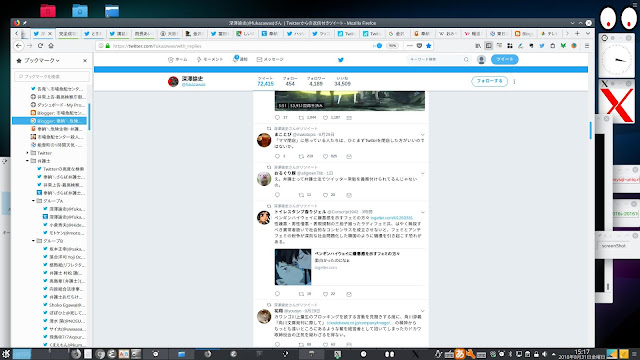Image resolution: width=640 pixels, height=360 pixels.
Task: Reload the current page
Action: click(40, 46)
